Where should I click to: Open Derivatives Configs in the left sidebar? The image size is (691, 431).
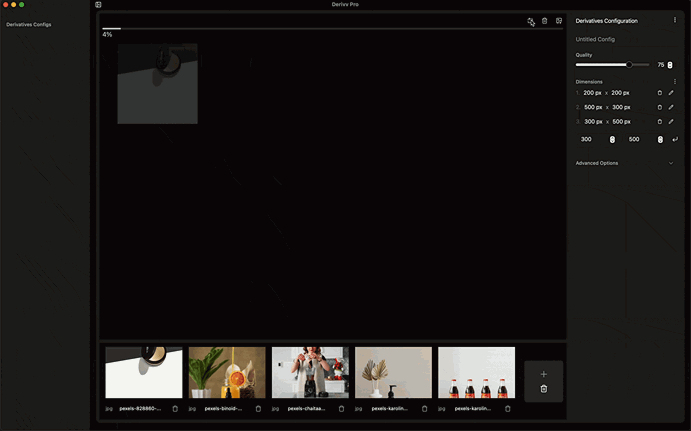[x=29, y=25]
